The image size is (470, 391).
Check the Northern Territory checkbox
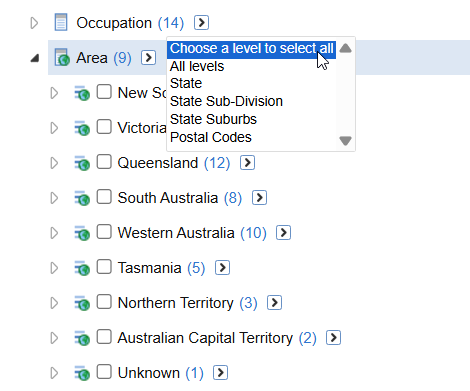(104, 302)
